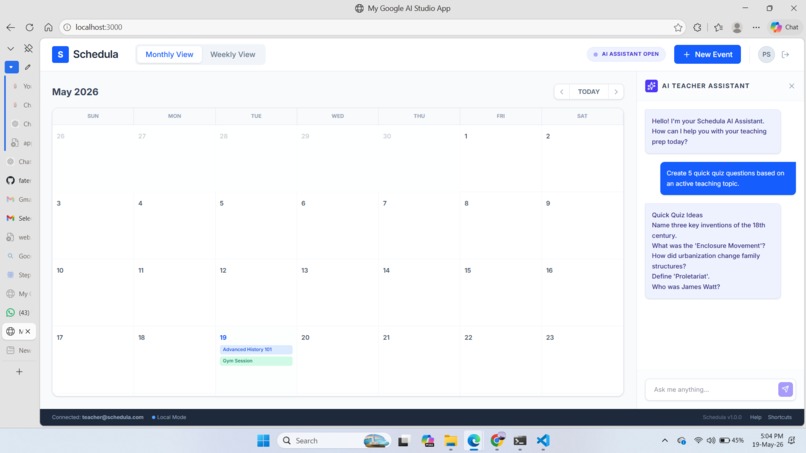Screen dimensions: 806x453
Task: Close the active vertical tab
Action: 28,332
